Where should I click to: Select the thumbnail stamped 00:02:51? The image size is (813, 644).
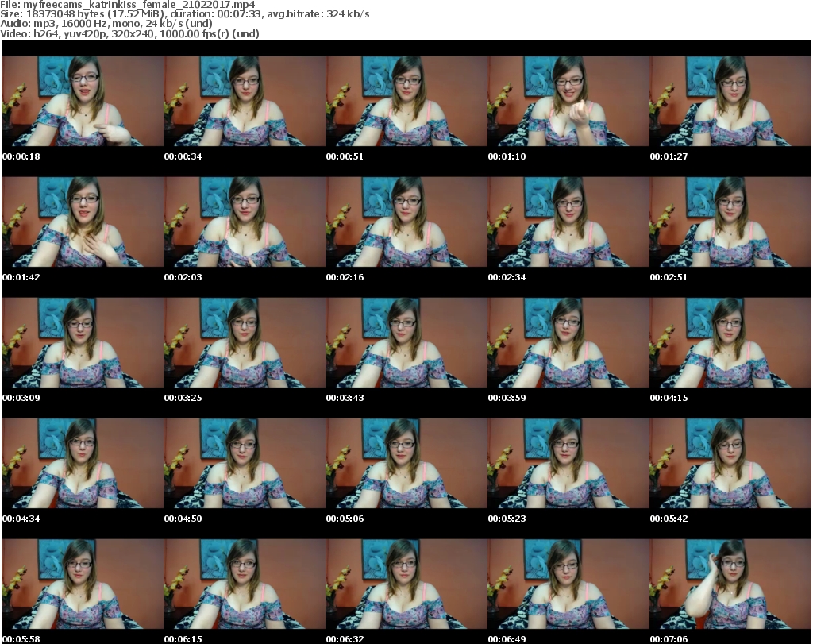(x=730, y=222)
